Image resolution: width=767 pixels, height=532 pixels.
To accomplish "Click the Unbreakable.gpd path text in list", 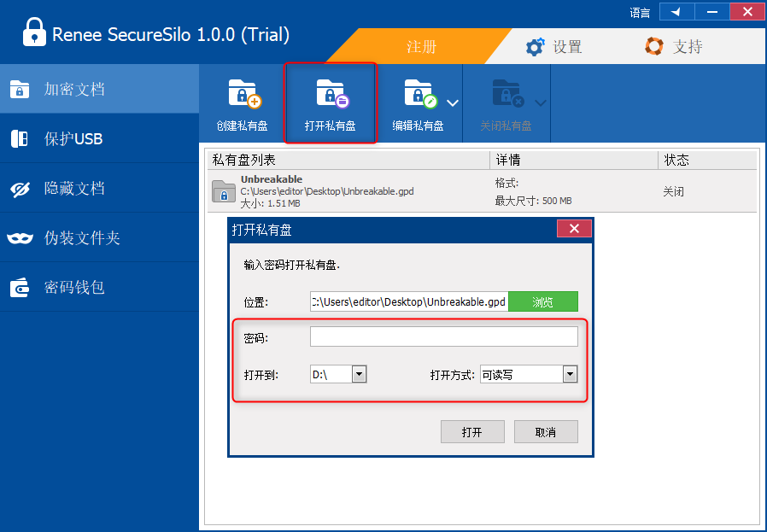I will [327, 191].
